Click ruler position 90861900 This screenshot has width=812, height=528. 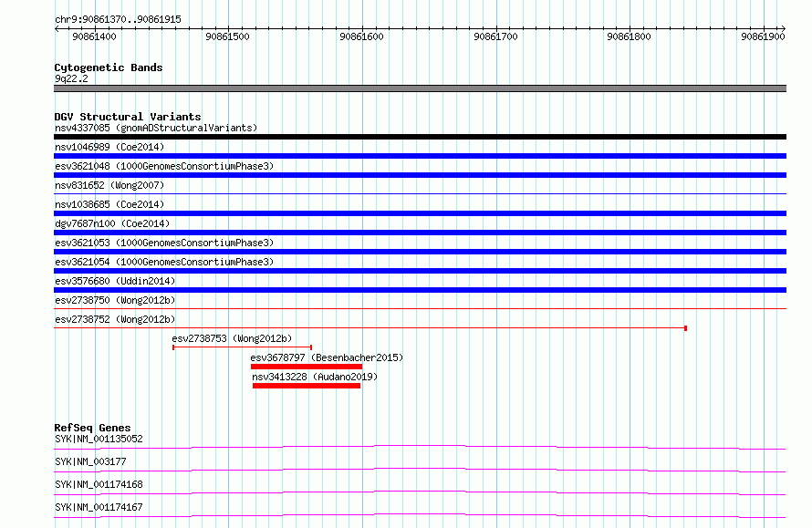tap(763, 36)
